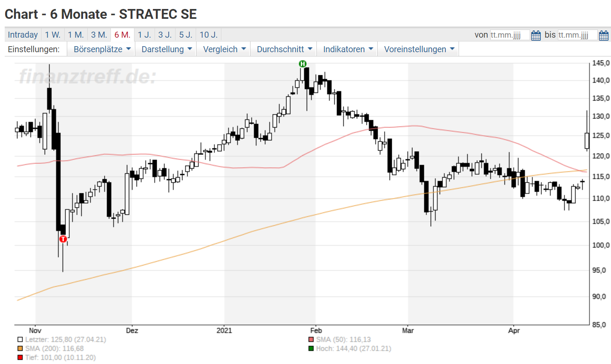Click the 'Tief: 101,00 (10.11.20)' legend text
This screenshot has width=611, height=364.
click(60, 358)
